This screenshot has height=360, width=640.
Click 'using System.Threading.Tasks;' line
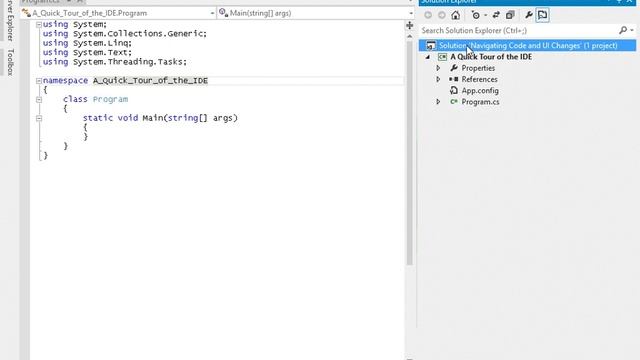tap(115, 62)
